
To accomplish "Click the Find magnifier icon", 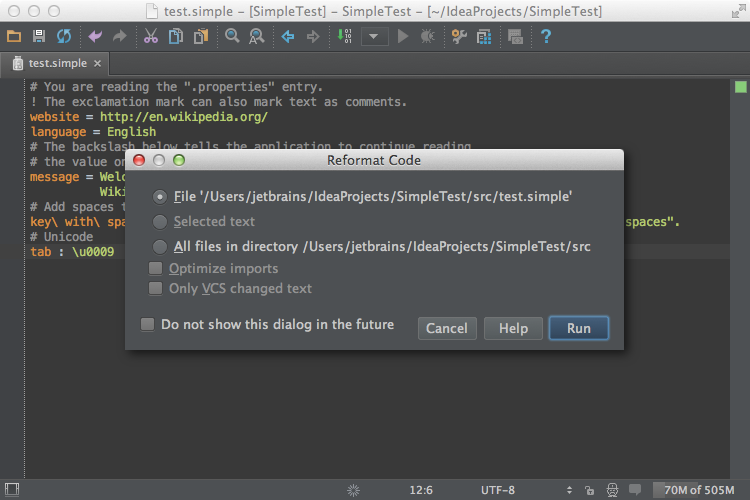I will (x=232, y=37).
